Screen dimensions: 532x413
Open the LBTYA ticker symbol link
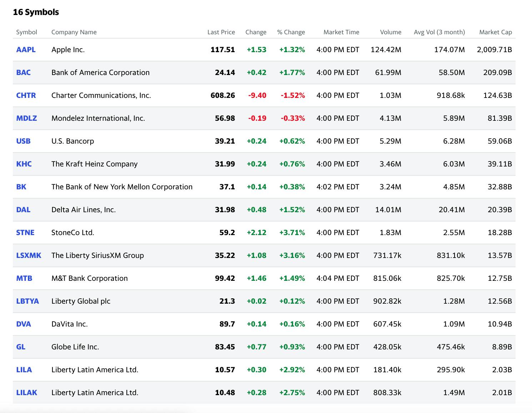coord(27,301)
